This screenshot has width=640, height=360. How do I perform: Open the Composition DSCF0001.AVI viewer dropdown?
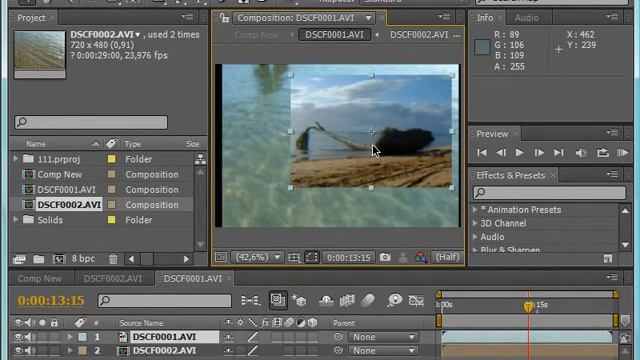pos(369,18)
